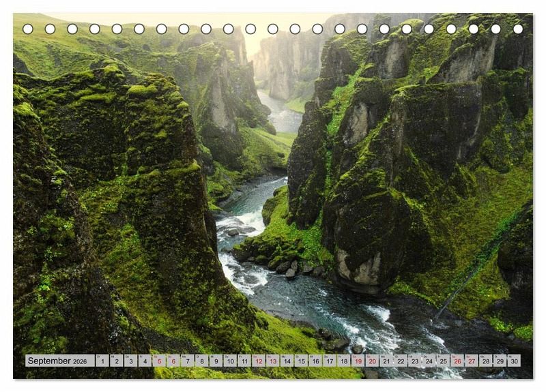Select day 1 in the calendar strip
The height and width of the screenshot is (392, 546).
pyautogui.click(x=102, y=361)
